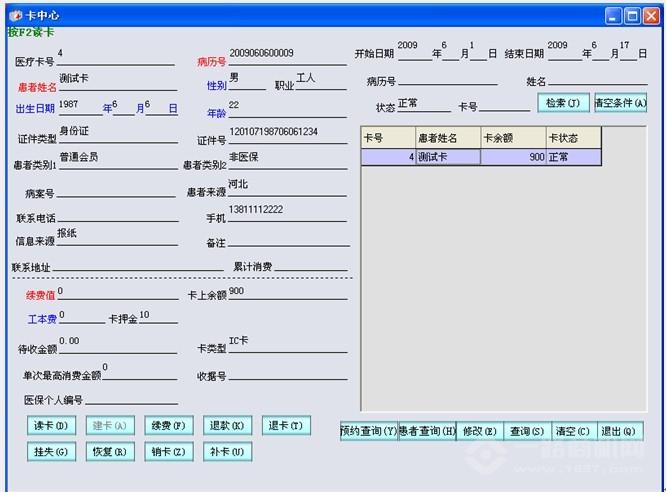Click the 读卡(D) button

(50, 426)
